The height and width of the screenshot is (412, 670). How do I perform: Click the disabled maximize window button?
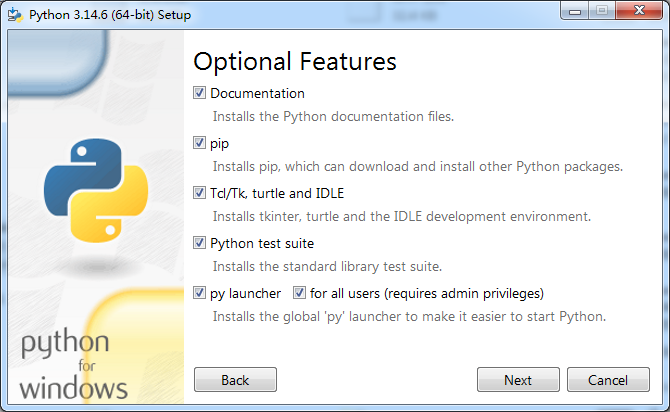click(x=602, y=11)
